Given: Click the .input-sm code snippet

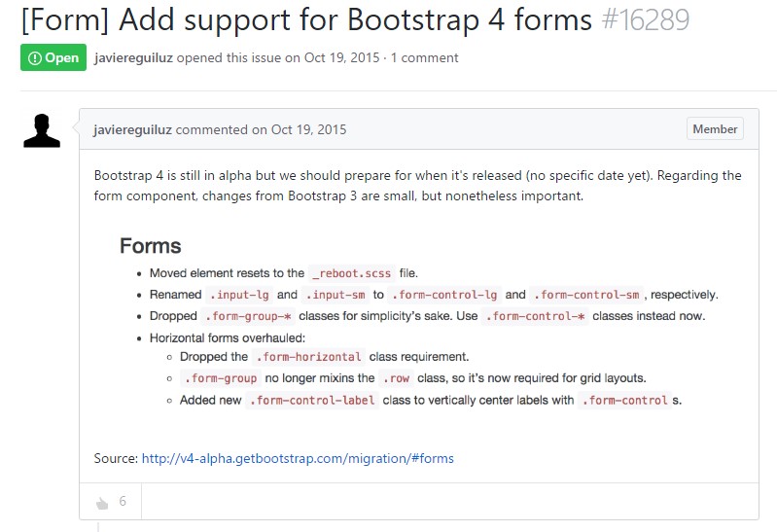Looking at the screenshot, I should coord(336,295).
